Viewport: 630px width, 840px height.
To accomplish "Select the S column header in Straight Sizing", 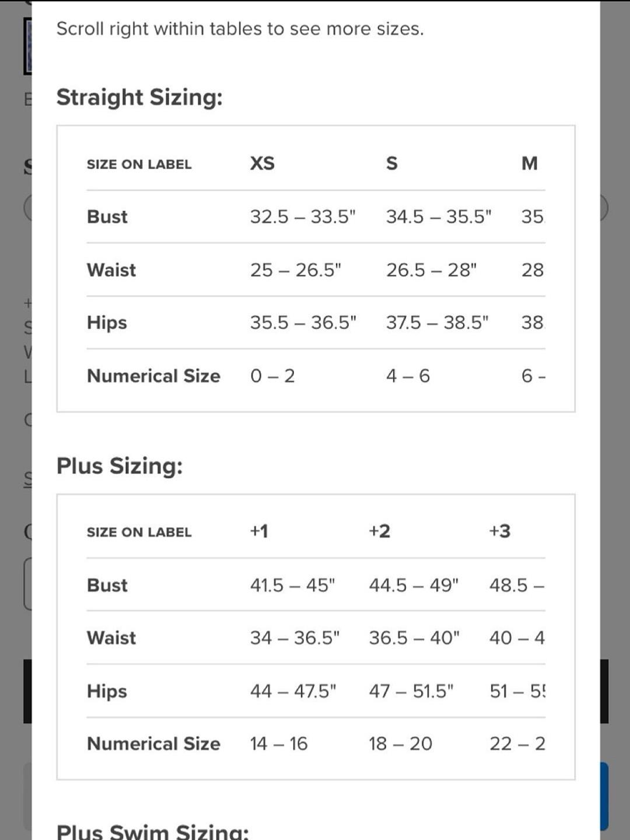I will click(391, 163).
